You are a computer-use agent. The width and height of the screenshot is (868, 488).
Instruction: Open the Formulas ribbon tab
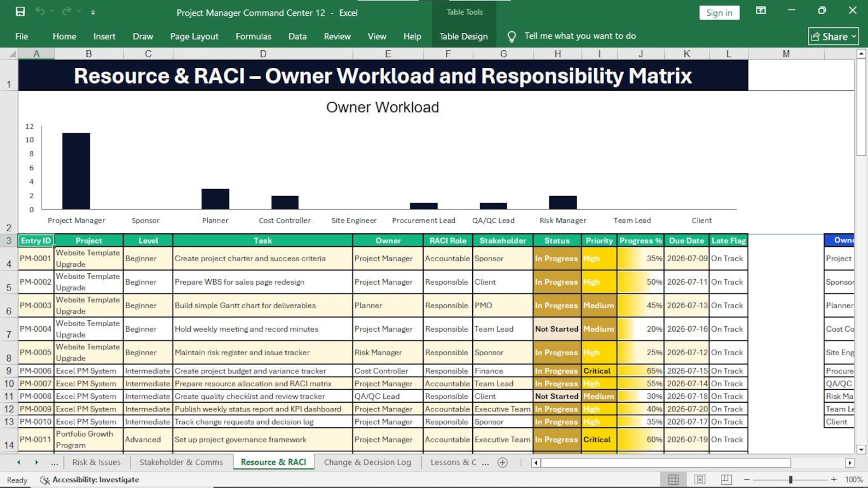(253, 36)
